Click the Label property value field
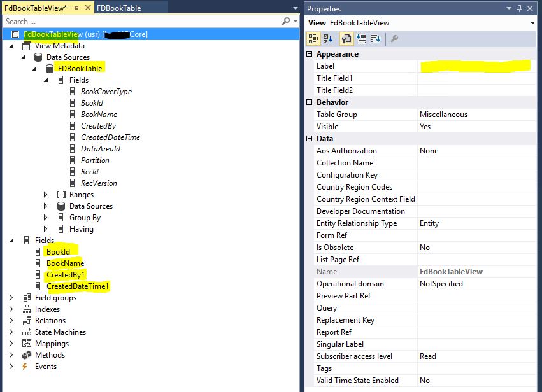 coord(475,66)
